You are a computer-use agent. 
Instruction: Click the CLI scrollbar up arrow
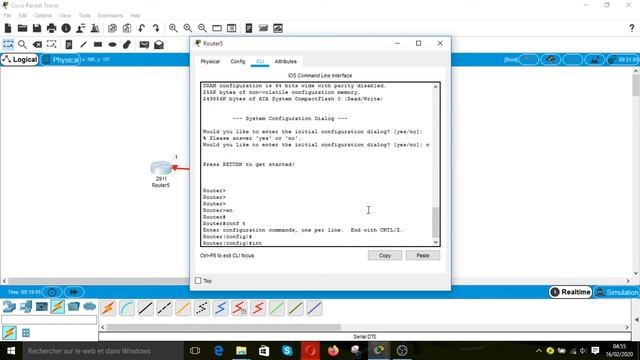[436, 87]
